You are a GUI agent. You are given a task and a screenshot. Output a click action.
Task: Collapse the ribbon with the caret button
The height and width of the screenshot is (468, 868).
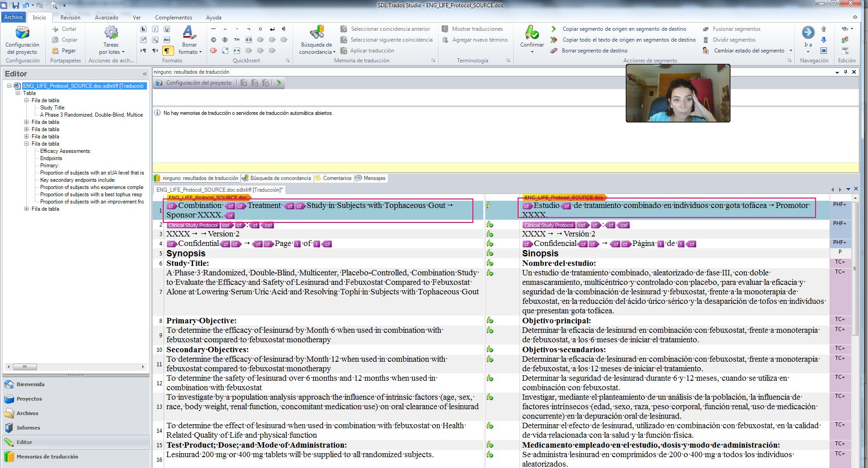[x=854, y=17]
